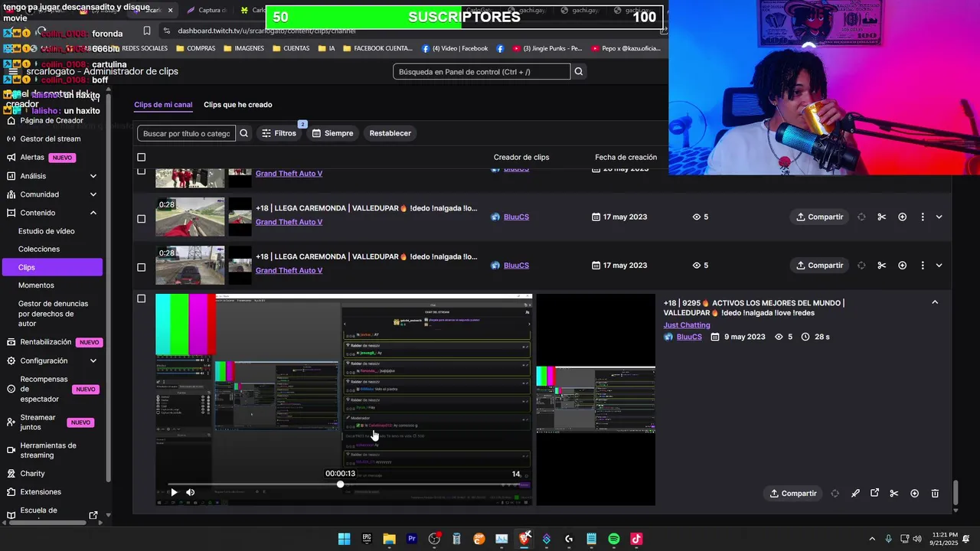Viewport: 980px width, 551px height.
Task: Check the first 17 may 2023 clip checkbox
Action: 141,219
